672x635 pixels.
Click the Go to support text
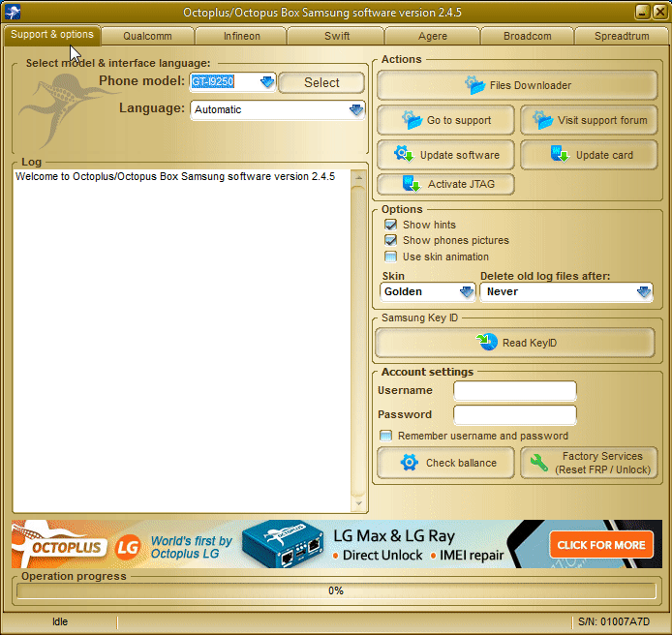pyautogui.click(x=459, y=120)
